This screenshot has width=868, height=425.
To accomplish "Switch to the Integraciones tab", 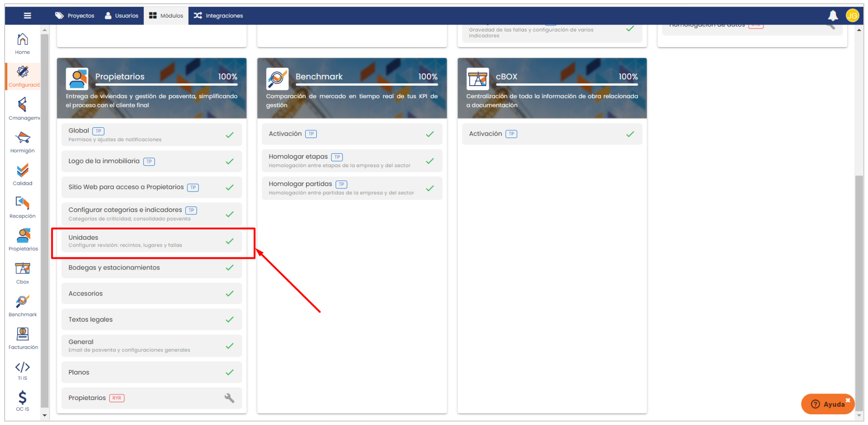I will [218, 16].
